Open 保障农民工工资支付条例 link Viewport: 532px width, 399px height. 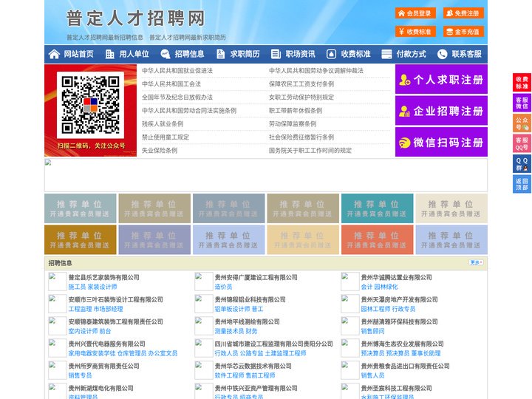pos(301,83)
